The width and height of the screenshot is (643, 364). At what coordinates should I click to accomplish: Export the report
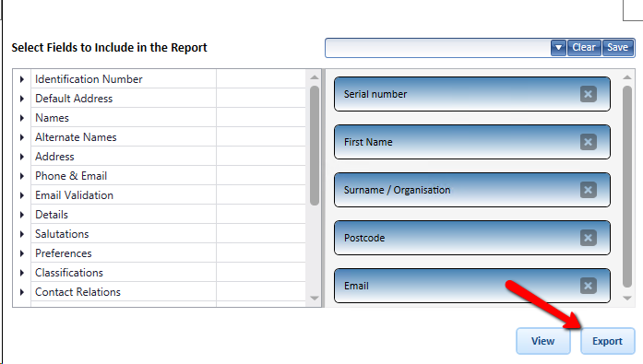607,341
